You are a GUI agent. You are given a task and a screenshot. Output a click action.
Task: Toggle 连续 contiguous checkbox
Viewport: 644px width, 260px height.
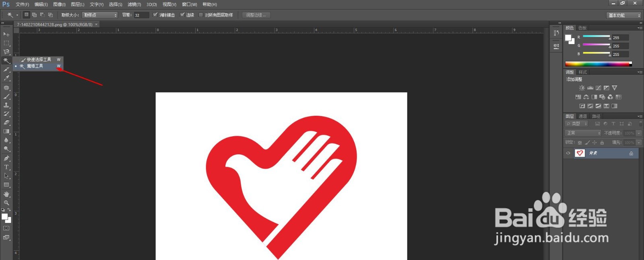point(182,15)
